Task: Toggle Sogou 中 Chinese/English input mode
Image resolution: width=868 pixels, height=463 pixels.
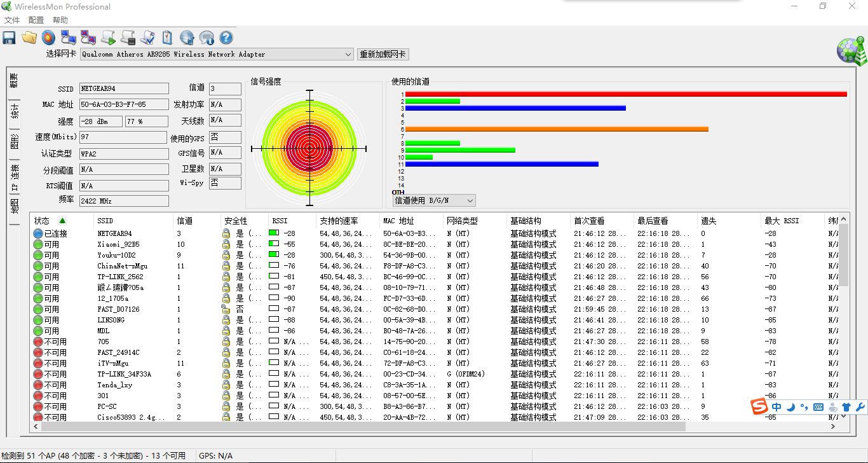Action: 776,407
